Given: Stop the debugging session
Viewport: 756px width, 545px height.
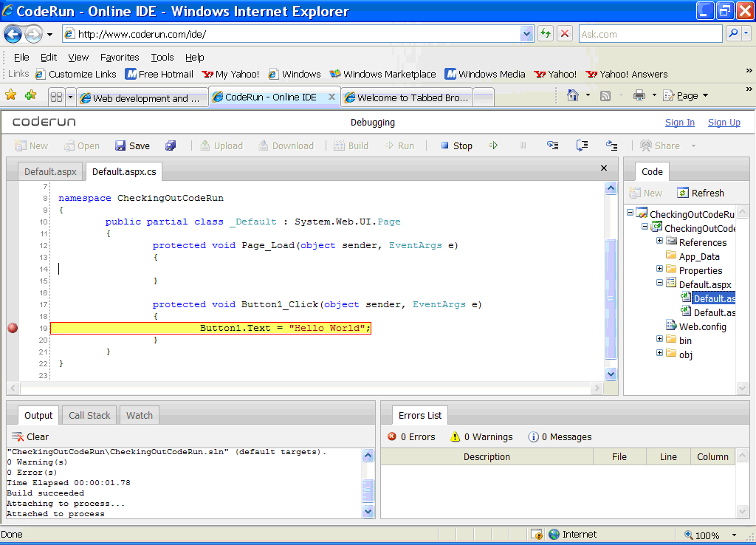Looking at the screenshot, I should tap(456, 145).
